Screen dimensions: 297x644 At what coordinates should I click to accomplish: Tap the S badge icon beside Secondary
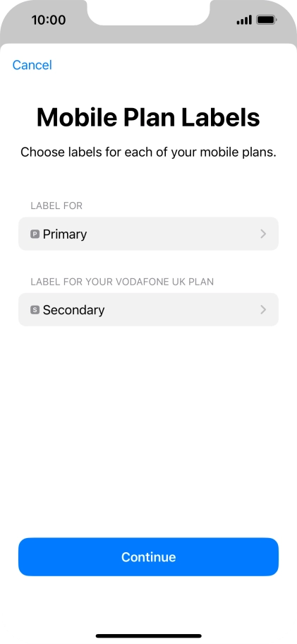35,310
